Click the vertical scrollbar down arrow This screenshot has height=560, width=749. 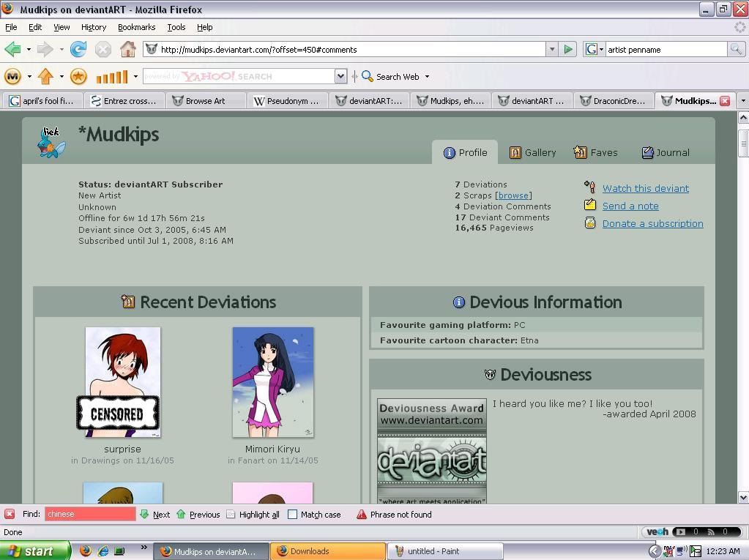743,498
